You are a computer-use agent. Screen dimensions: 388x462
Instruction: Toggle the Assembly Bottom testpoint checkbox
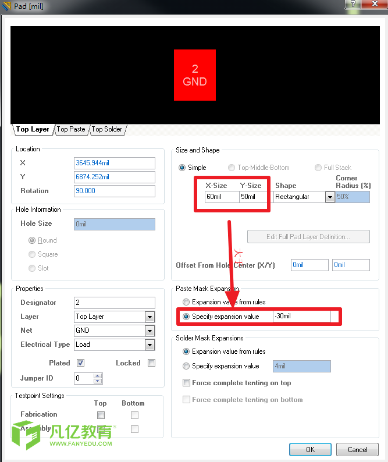click(x=135, y=429)
